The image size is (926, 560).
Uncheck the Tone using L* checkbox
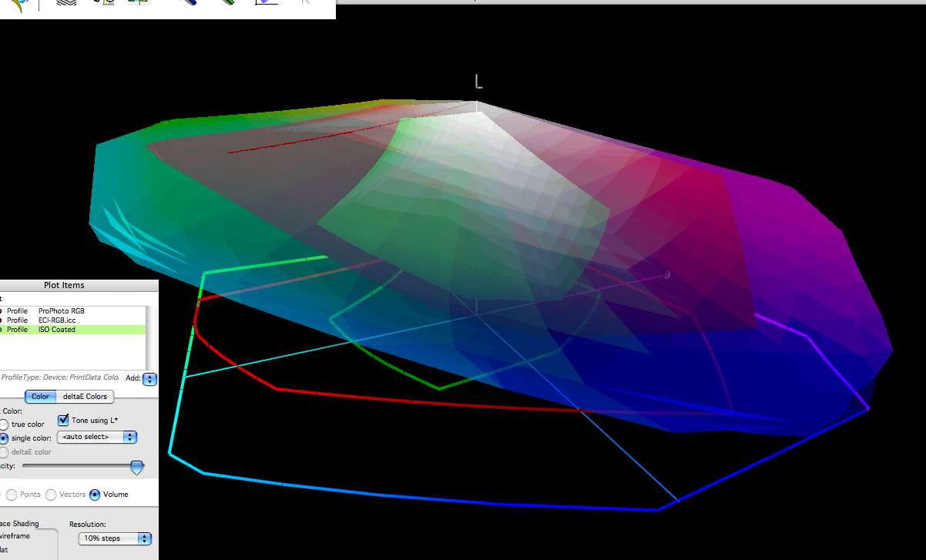(x=62, y=420)
